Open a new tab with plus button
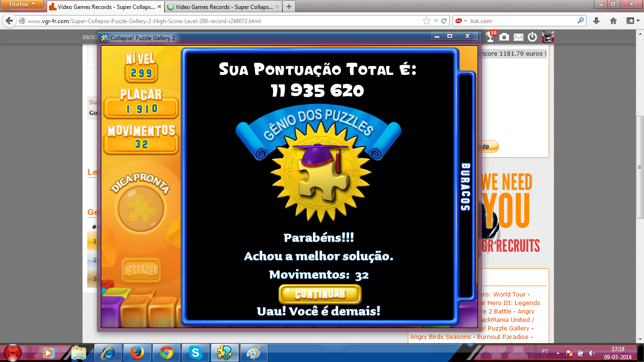Viewport: 644px width, 362px height. pos(289,7)
